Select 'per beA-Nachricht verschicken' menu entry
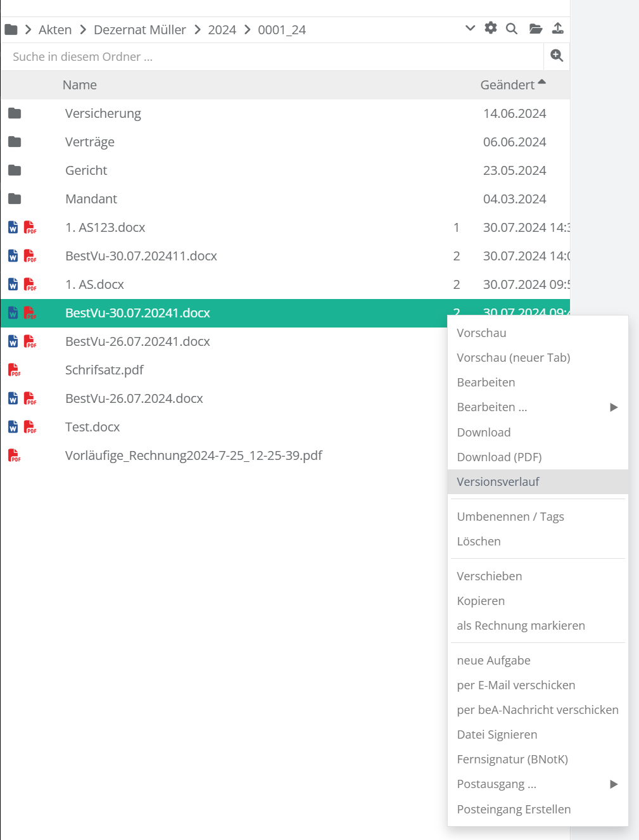The image size is (639, 840). (x=537, y=710)
